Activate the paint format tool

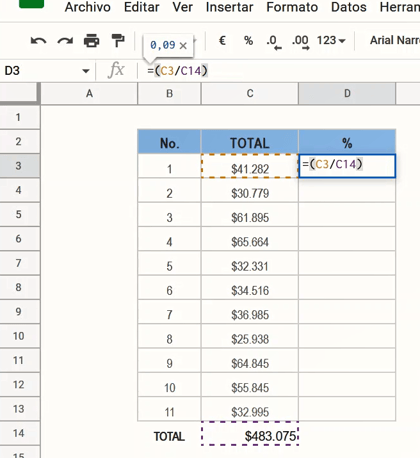(118, 41)
